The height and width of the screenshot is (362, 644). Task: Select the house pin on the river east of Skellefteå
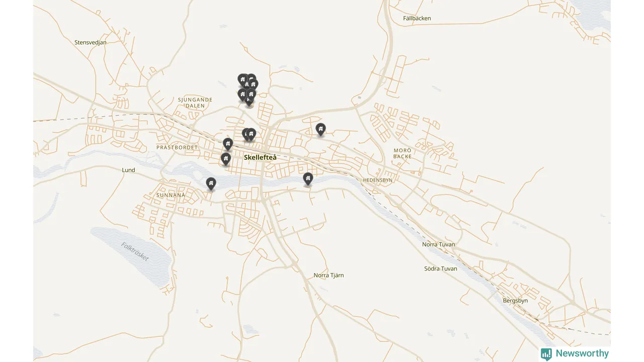(x=308, y=178)
